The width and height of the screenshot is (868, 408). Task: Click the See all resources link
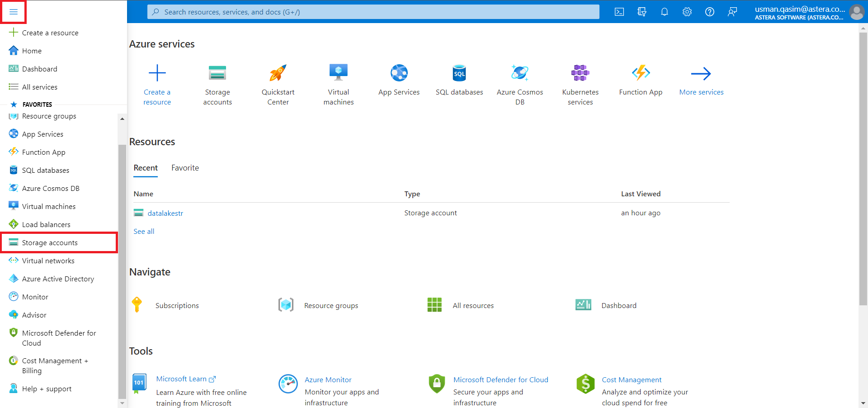[144, 231]
